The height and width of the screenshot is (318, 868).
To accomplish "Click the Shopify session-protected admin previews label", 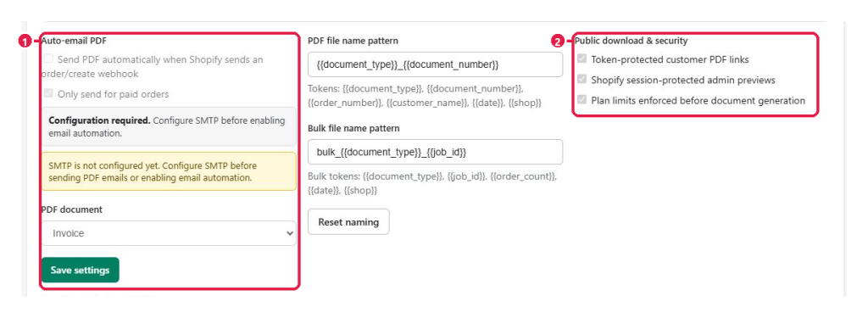I will 683,80.
